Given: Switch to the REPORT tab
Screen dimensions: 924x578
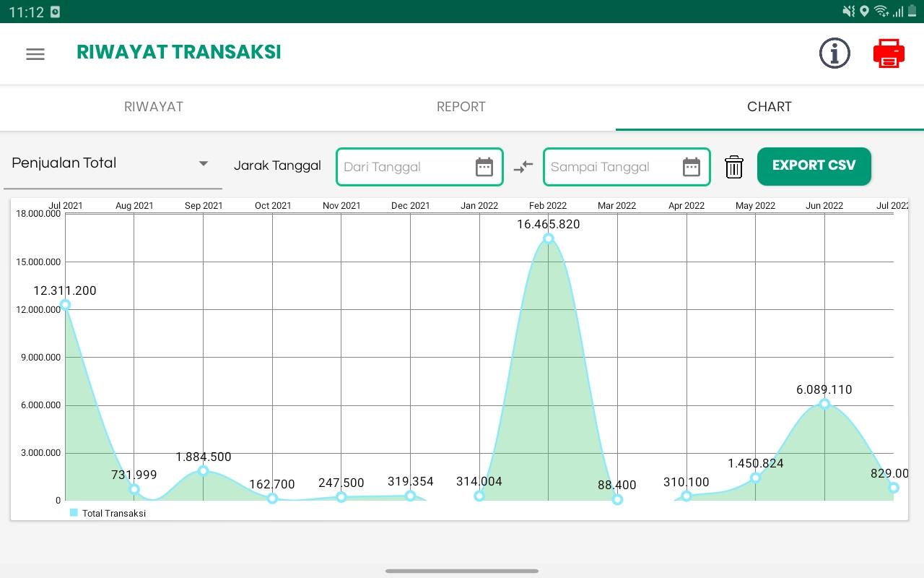Looking at the screenshot, I should tap(461, 107).
